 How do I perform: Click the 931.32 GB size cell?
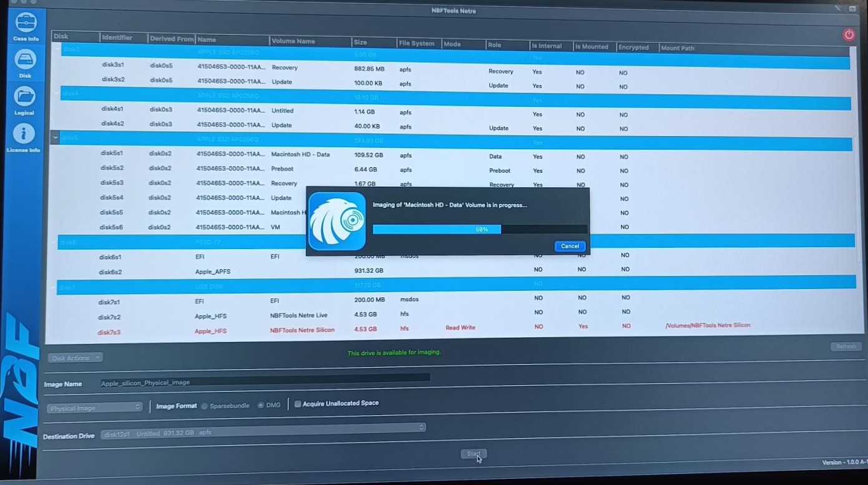(x=368, y=270)
